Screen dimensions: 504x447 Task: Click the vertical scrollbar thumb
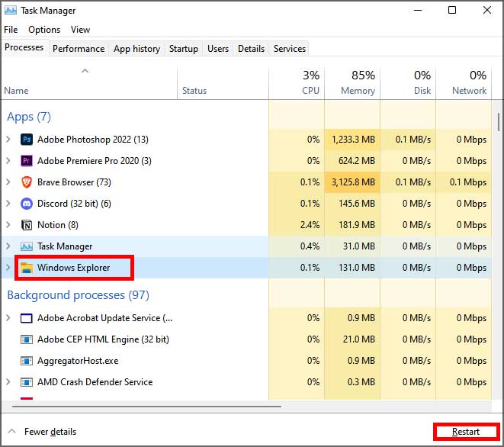point(499,122)
